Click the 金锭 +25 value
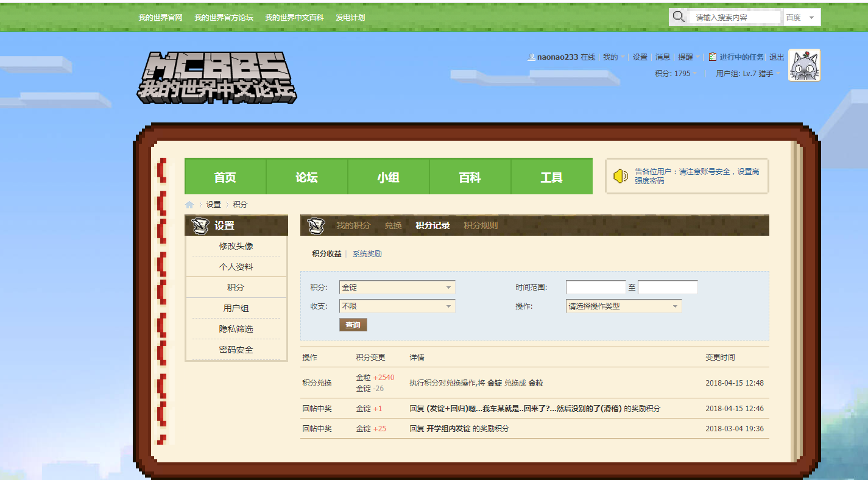Viewport: 868px width, 480px height. click(372, 429)
